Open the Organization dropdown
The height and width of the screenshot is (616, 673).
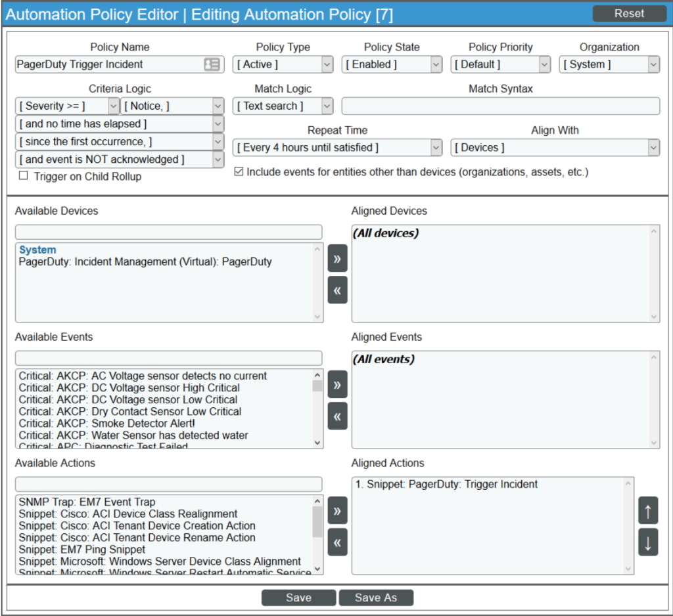pyautogui.click(x=609, y=64)
